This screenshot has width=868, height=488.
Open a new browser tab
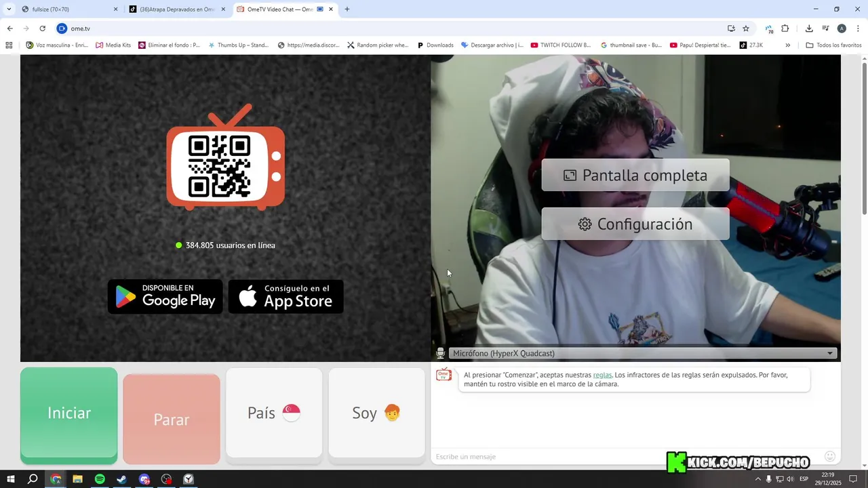point(347,9)
